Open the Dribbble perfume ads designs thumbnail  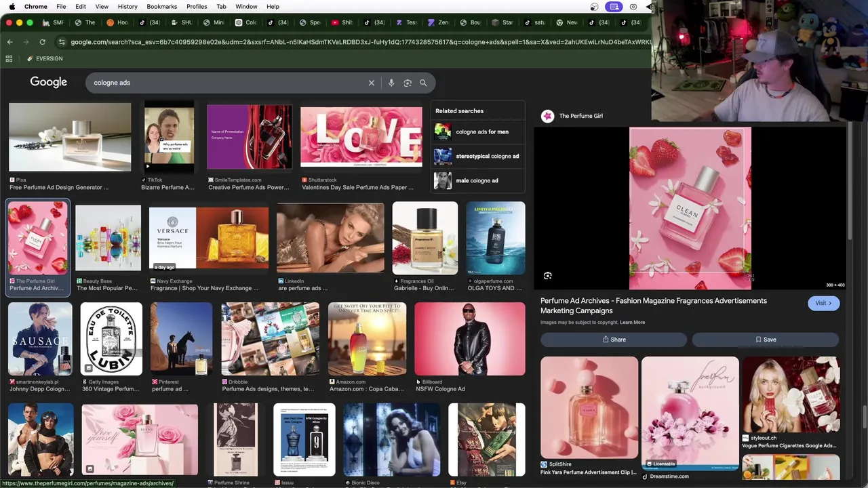coord(271,339)
